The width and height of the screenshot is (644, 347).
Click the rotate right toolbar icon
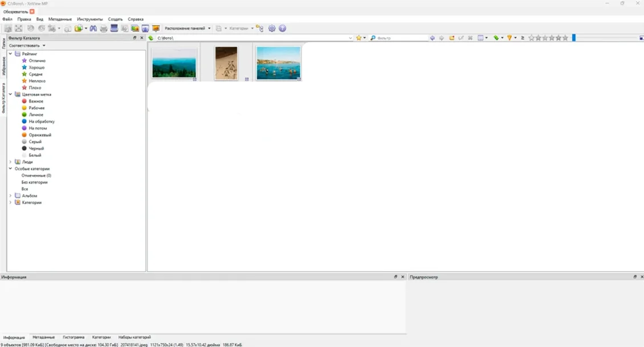point(42,29)
